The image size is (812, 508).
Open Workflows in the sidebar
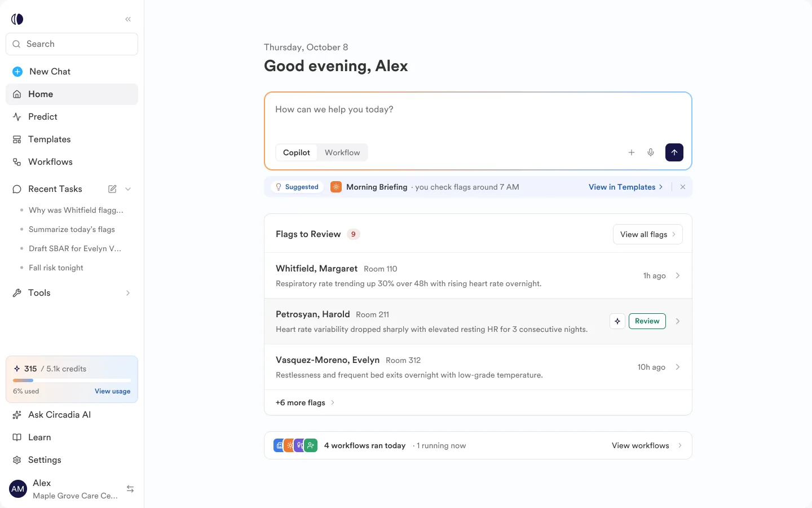coord(72,162)
